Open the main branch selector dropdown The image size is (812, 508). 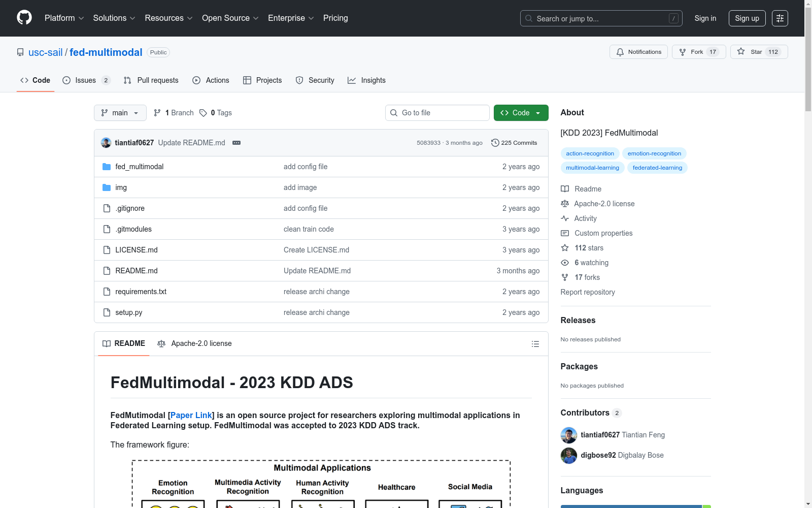120,113
